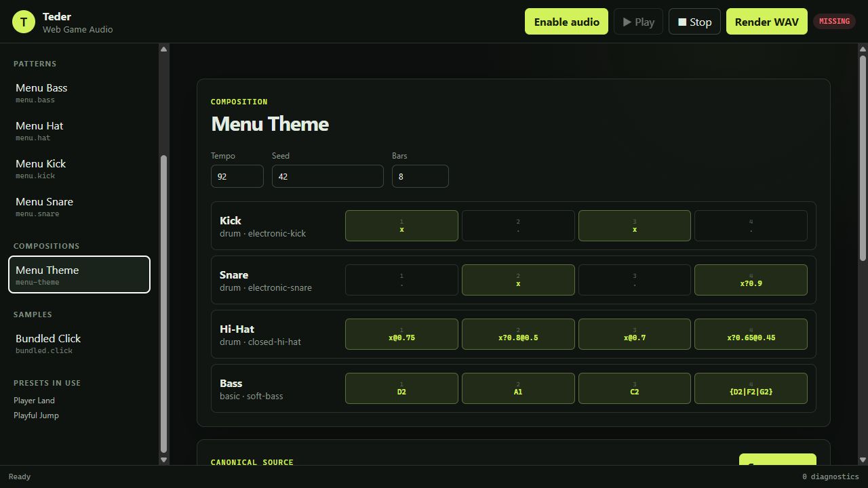Open Menu Hat pattern
The height and width of the screenshot is (488, 868).
(x=79, y=131)
